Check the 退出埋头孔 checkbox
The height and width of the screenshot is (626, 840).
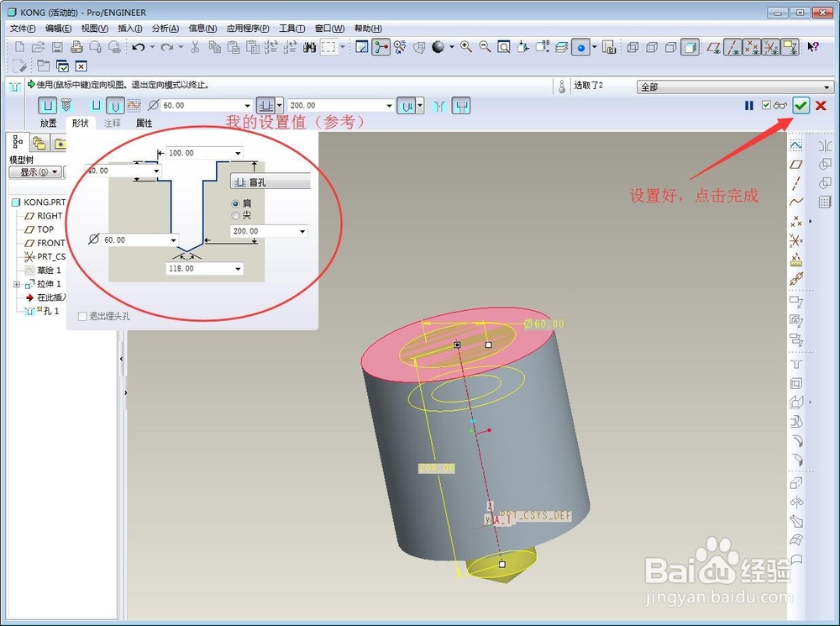click(82, 316)
